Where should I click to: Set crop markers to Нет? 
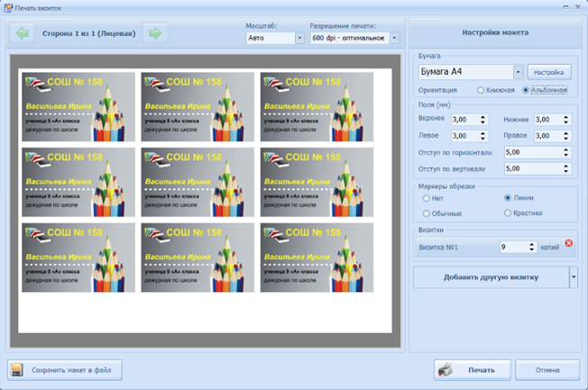pyautogui.click(x=427, y=198)
